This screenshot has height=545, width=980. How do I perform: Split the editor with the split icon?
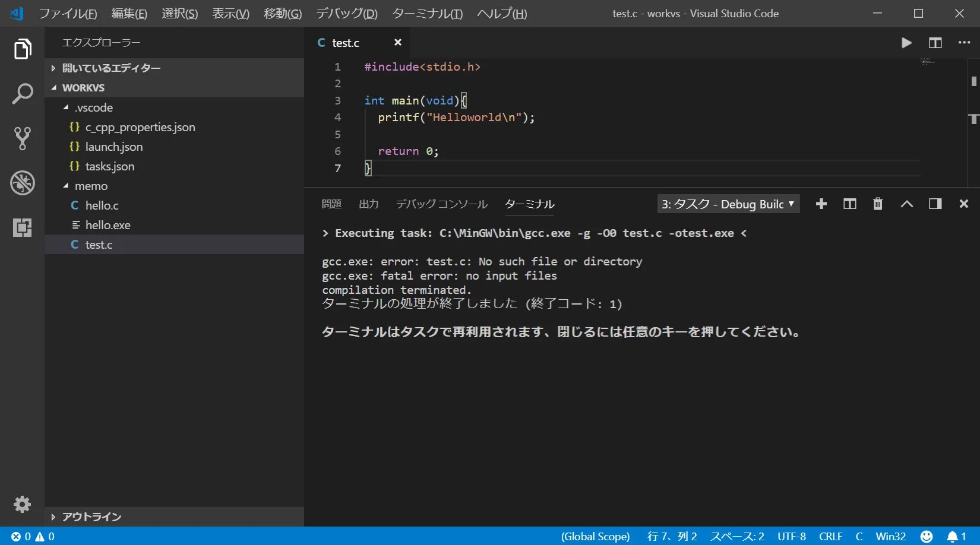[935, 43]
